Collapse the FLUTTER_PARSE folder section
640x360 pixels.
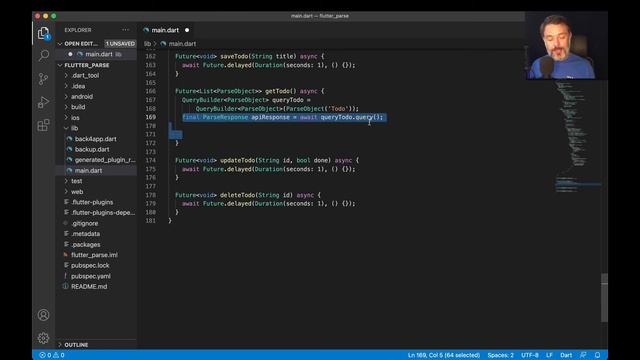pos(60,65)
